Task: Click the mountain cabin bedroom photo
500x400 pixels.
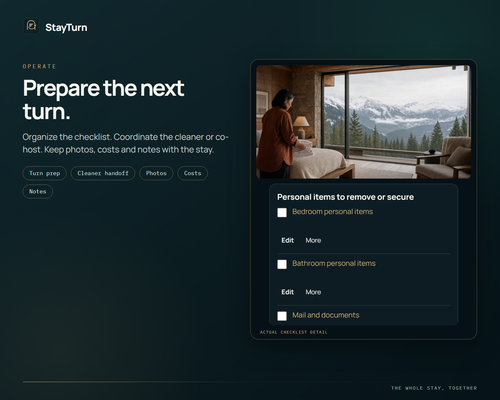Action: (x=363, y=122)
